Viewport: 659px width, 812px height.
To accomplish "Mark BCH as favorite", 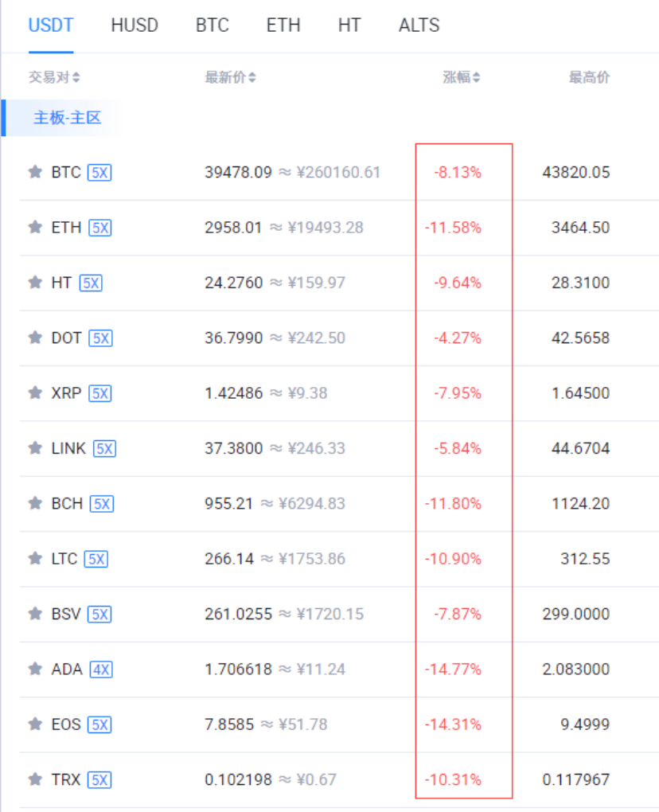I will click(x=35, y=504).
